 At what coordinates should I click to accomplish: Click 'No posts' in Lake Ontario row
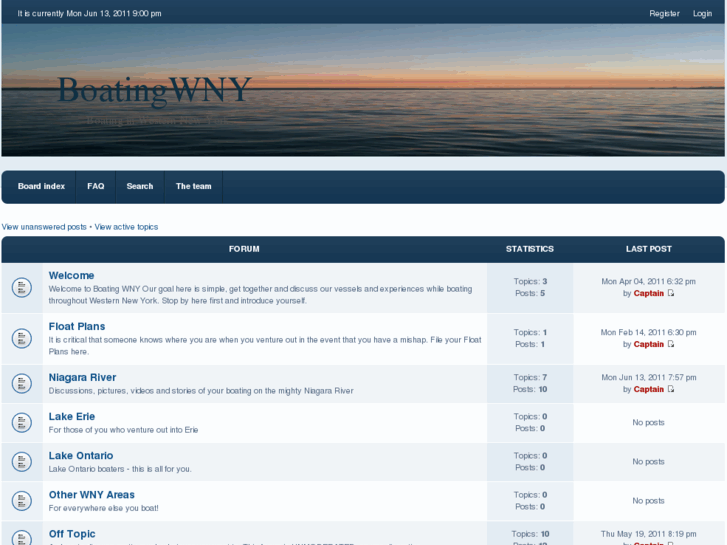(649, 462)
